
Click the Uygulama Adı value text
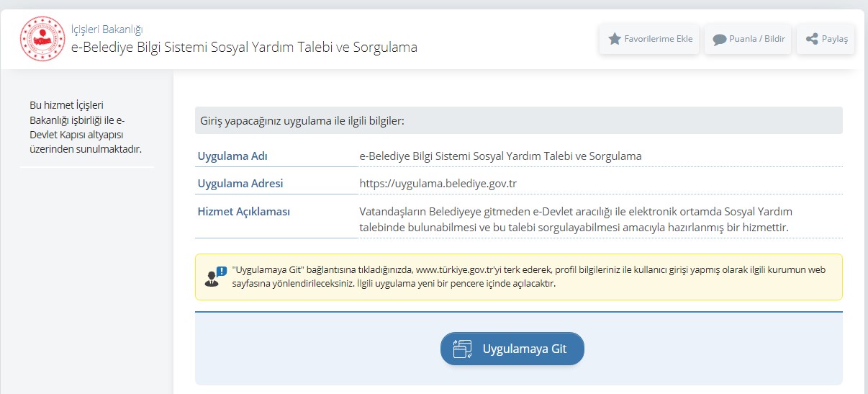click(x=500, y=156)
